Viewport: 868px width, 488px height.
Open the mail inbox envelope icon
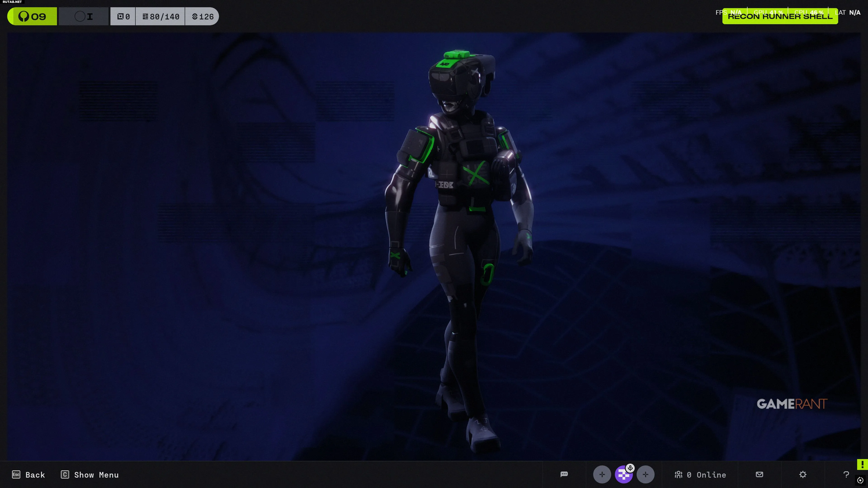(x=759, y=474)
